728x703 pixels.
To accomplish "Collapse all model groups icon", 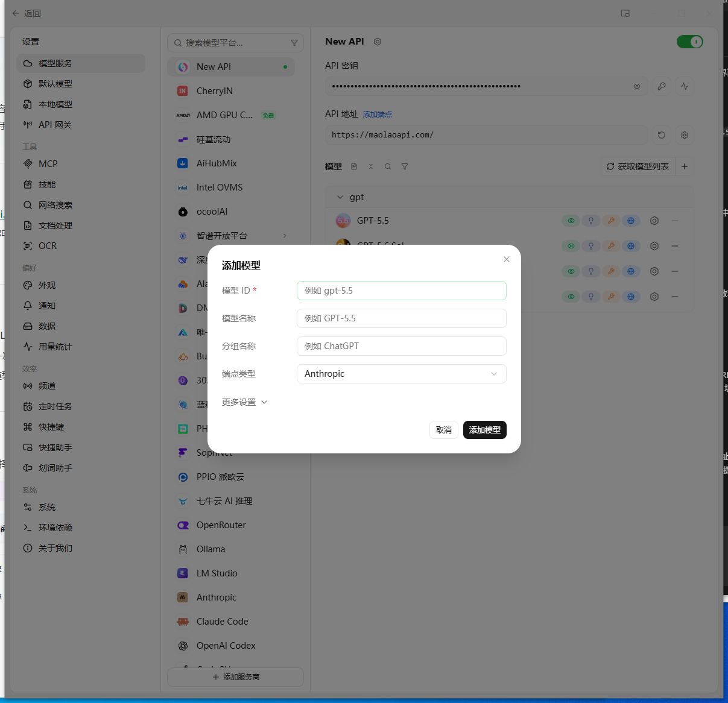I will click(x=371, y=166).
